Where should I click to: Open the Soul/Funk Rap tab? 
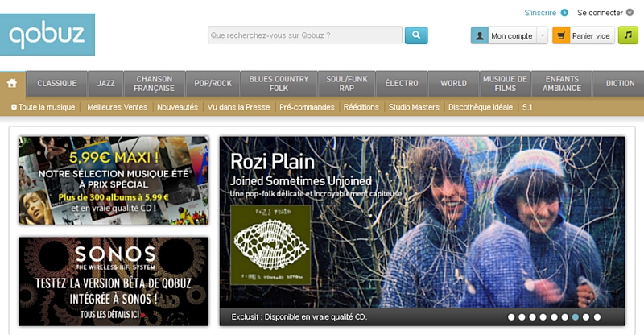(x=347, y=84)
